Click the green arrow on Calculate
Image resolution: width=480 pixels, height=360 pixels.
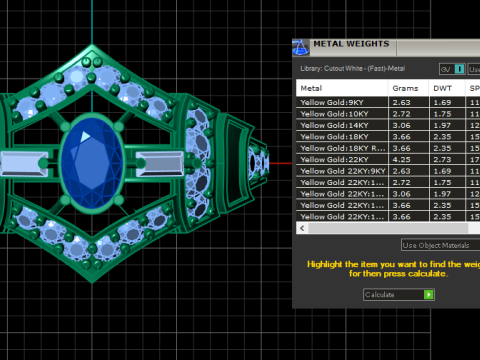coord(429,295)
